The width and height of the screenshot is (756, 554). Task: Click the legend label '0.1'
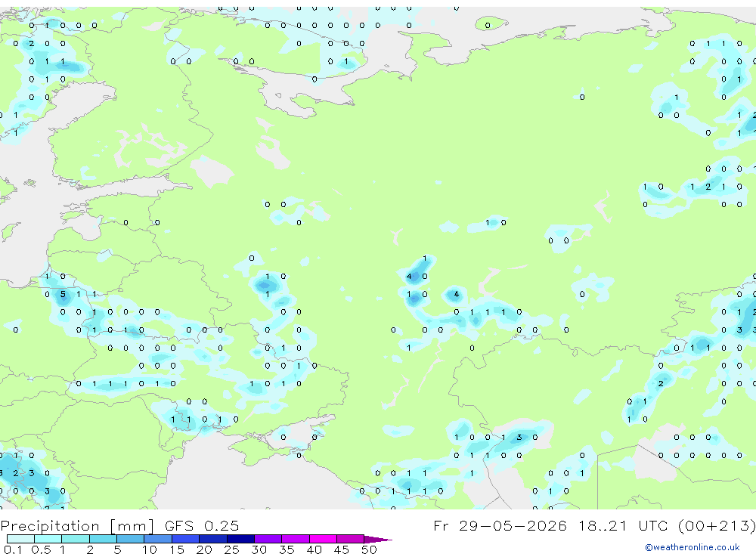pyautogui.click(x=14, y=549)
